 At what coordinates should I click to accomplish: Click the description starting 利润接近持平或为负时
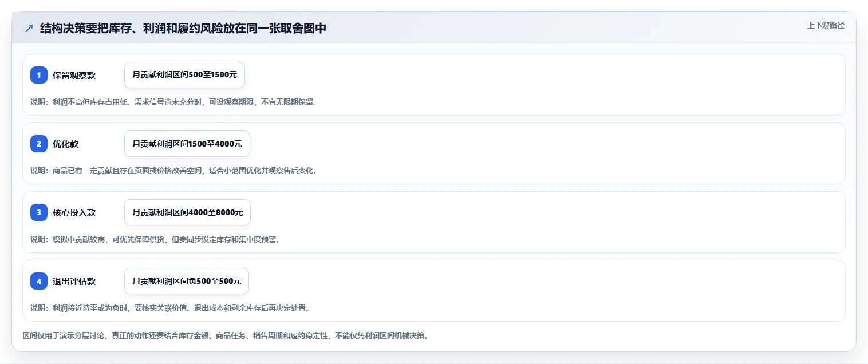click(x=170, y=308)
